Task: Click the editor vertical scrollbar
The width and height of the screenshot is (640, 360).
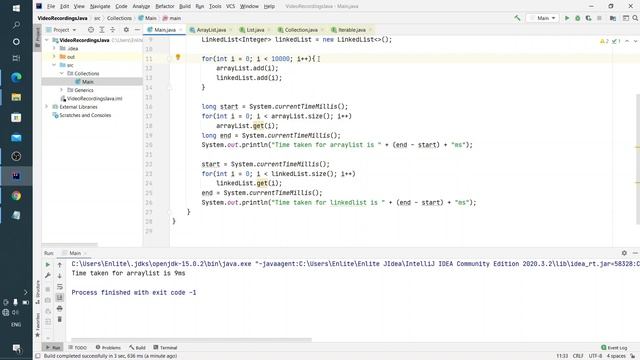Action: 638,159
